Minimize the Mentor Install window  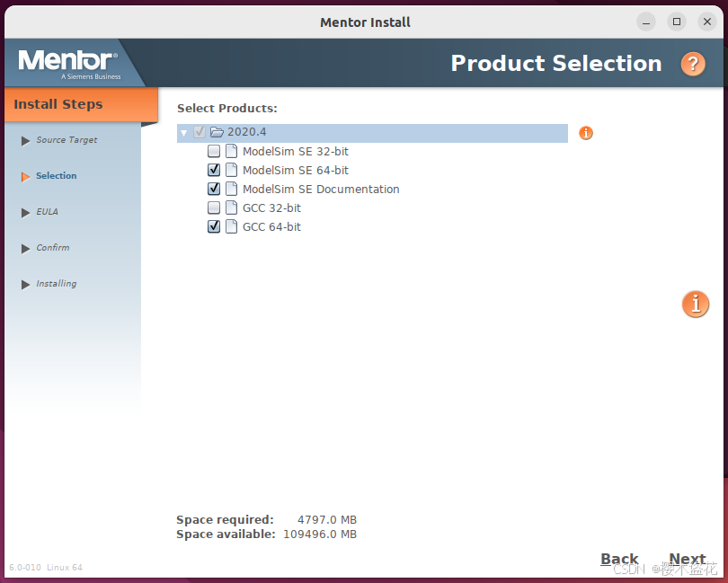click(646, 22)
